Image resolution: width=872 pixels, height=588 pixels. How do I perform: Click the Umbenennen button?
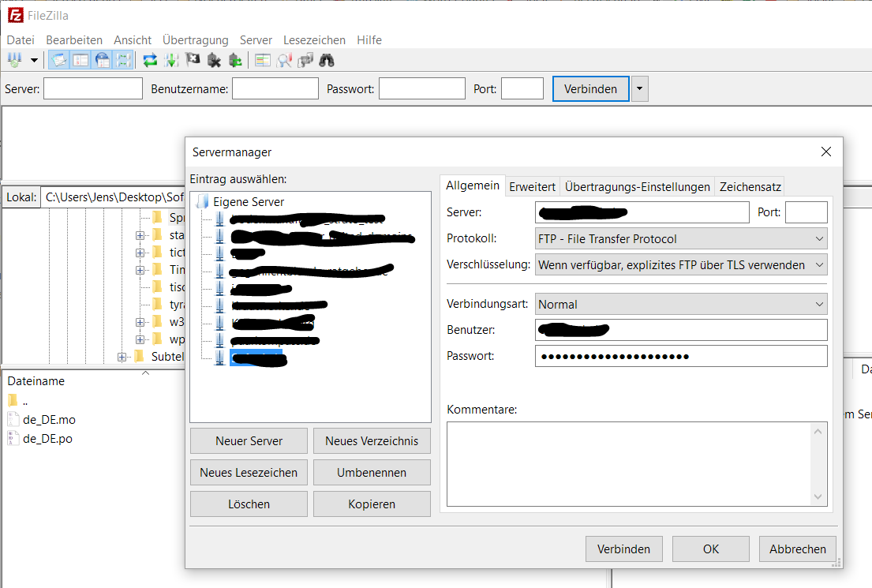tap(372, 473)
